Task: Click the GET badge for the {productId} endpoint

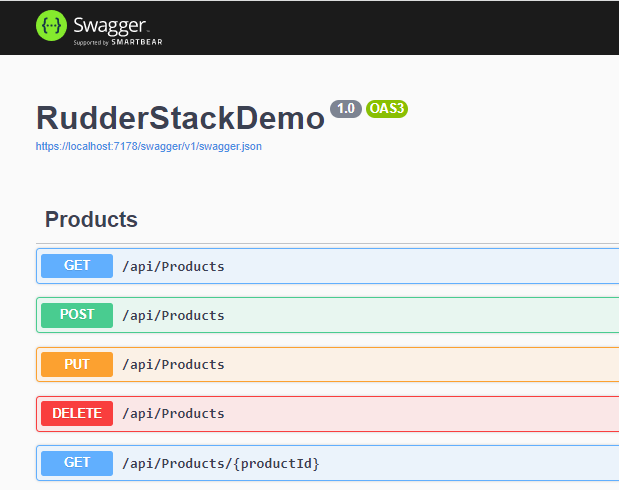Action: [x=77, y=462]
